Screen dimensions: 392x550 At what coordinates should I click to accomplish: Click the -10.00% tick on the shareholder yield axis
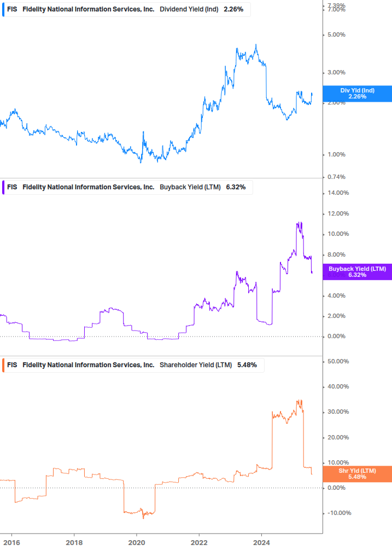tap(339, 513)
